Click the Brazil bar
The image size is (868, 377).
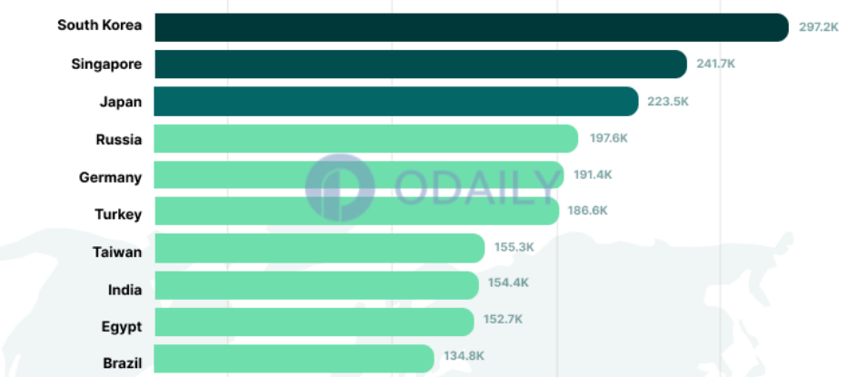coord(294,359)
